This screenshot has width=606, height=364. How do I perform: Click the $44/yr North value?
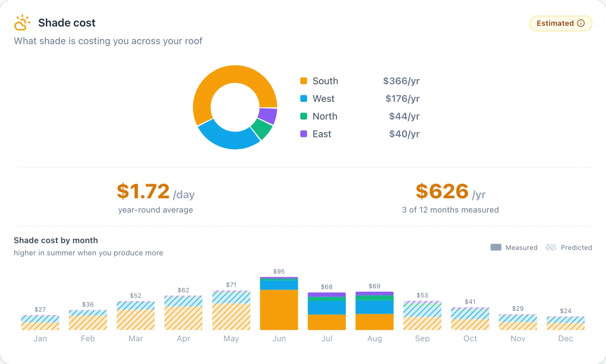(405, 116)
